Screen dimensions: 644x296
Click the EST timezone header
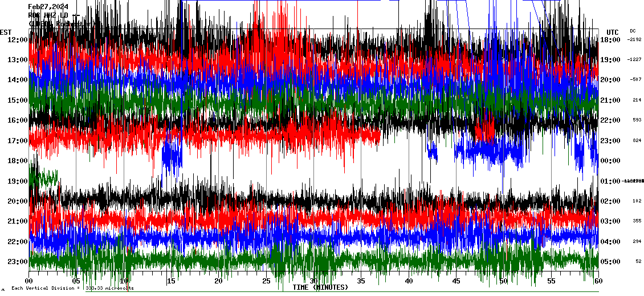(6, 32)
